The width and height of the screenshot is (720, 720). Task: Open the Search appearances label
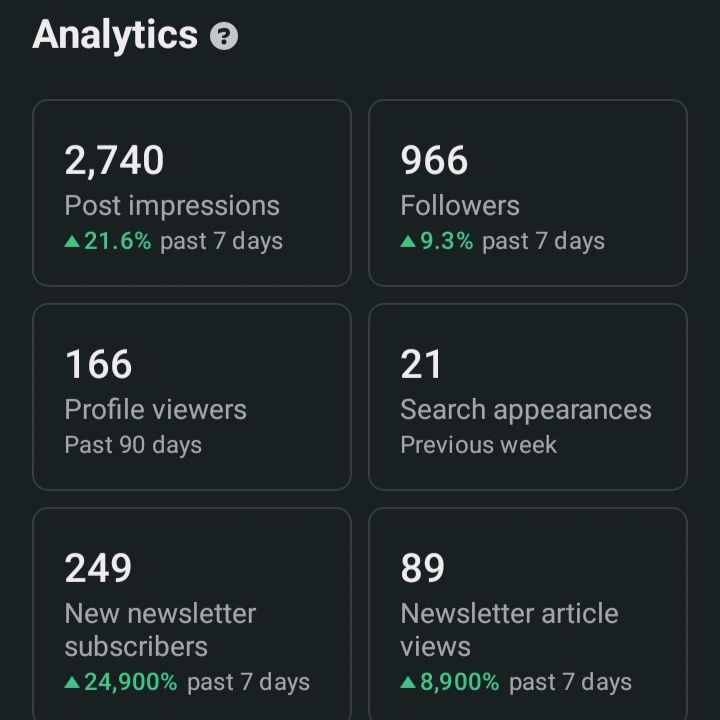pos(526,410)
